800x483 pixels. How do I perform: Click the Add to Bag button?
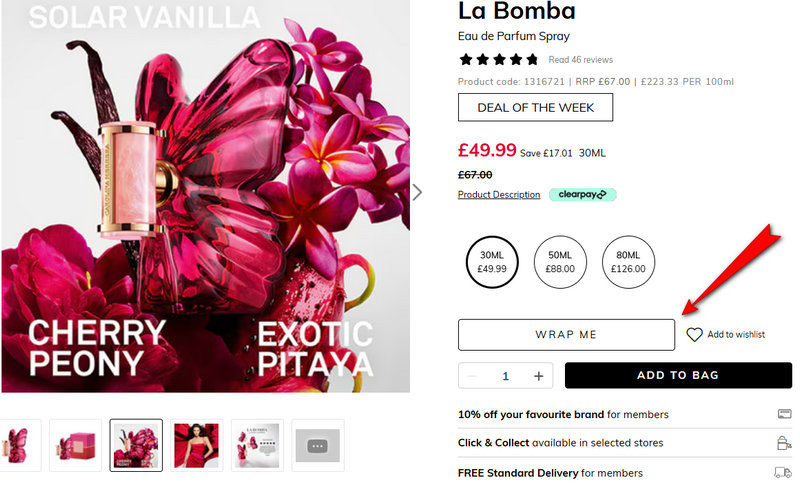pyautogui.click(x=678, y=376)
